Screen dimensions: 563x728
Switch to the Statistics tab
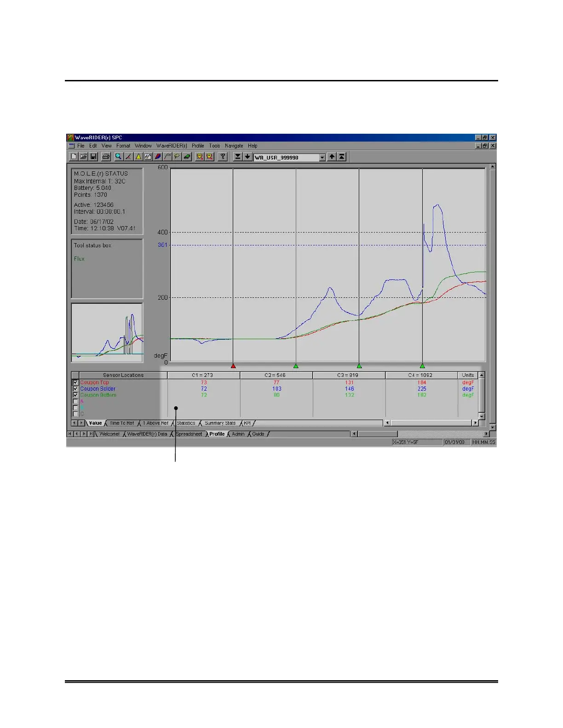click(186, 423)
